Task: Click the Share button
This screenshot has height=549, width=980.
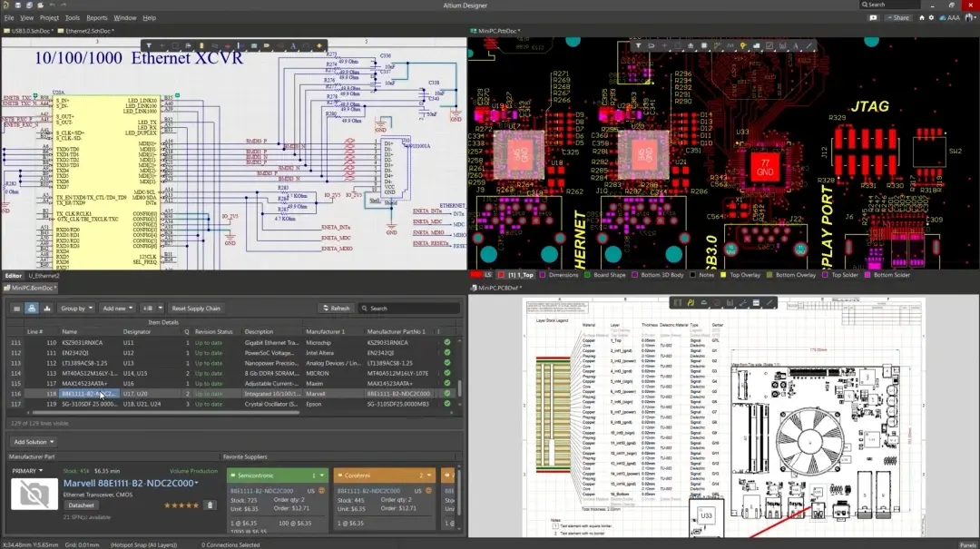Action: coord(898,18)
